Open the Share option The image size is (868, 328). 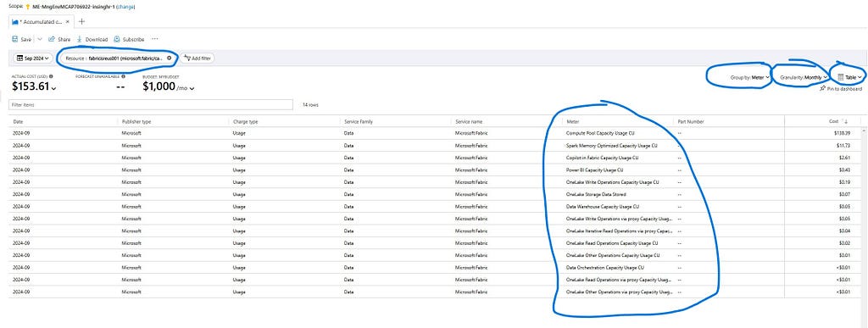click(59, 39)
